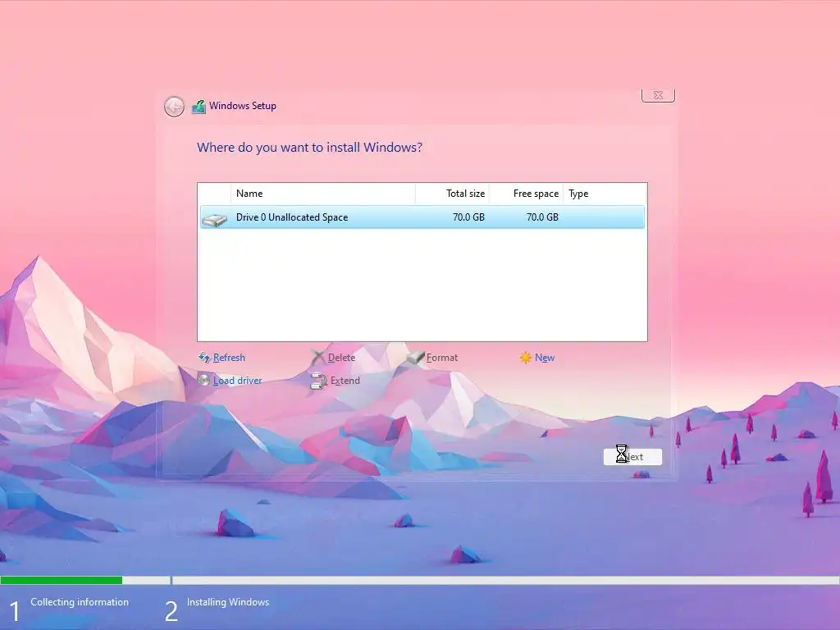Click the Extend link text
Screen dimensions: 840x630
coord(345,381)
